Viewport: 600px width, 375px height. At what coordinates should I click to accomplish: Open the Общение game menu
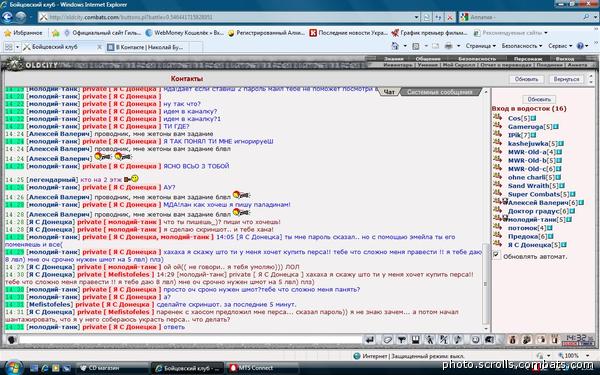point(428,59)
